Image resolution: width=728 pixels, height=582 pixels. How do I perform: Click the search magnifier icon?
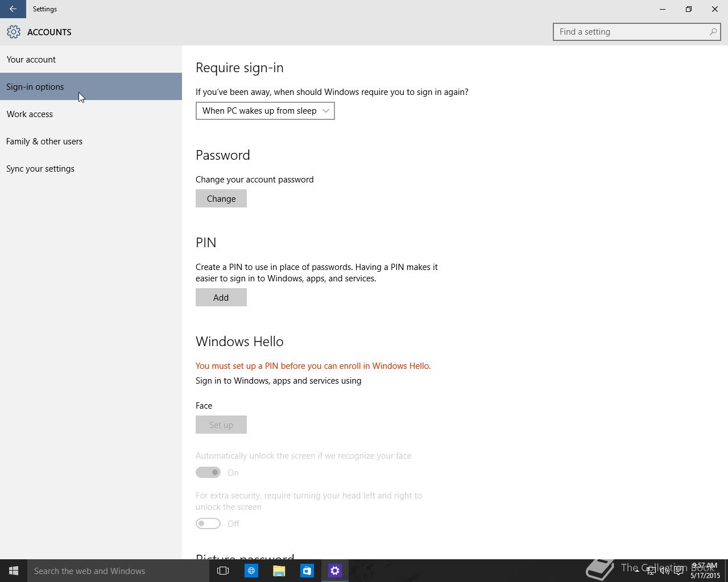pyautogui.click(x=713, y=32)
